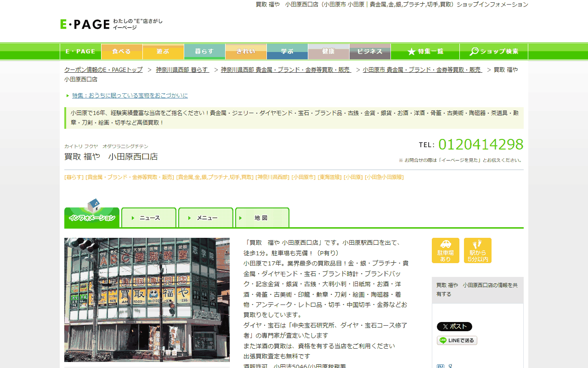Follow breadcrumb 神奈川県西部 貴金属・ブランド・金券等買取・販売
Image resolution: width=588 pixels, height=368 pixels.
tap(286, 70)
